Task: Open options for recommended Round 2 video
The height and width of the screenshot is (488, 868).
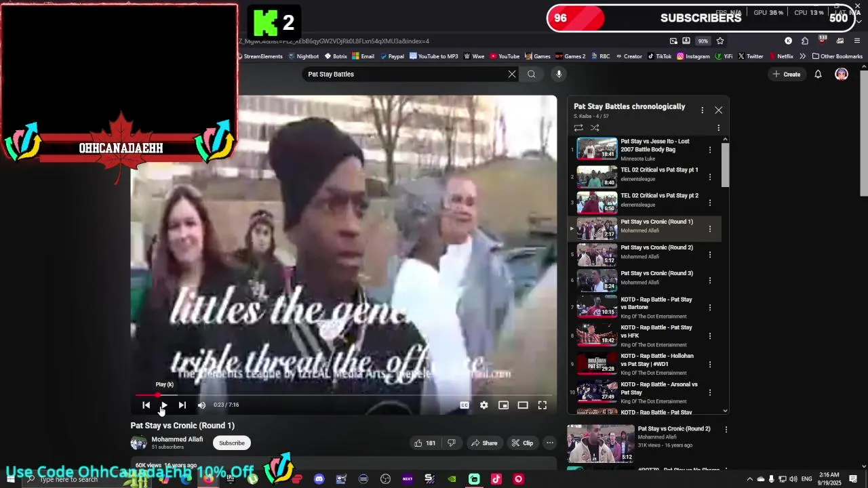Action: (726, 430)
